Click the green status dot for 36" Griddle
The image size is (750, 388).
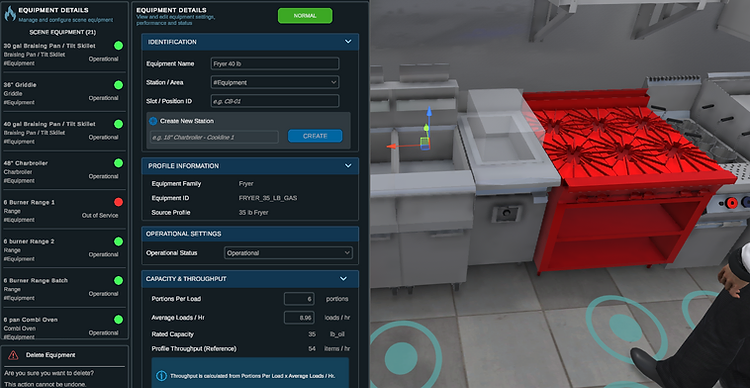pos(119,85)
